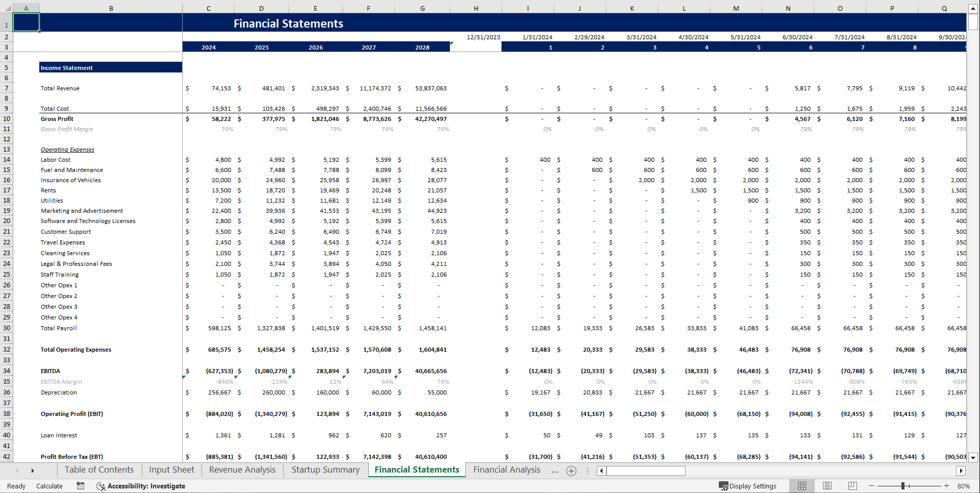The height and width of the screenshot is (493, 980).
Task: Switch to the Input Sheet tab
Action: pos(171,470)
